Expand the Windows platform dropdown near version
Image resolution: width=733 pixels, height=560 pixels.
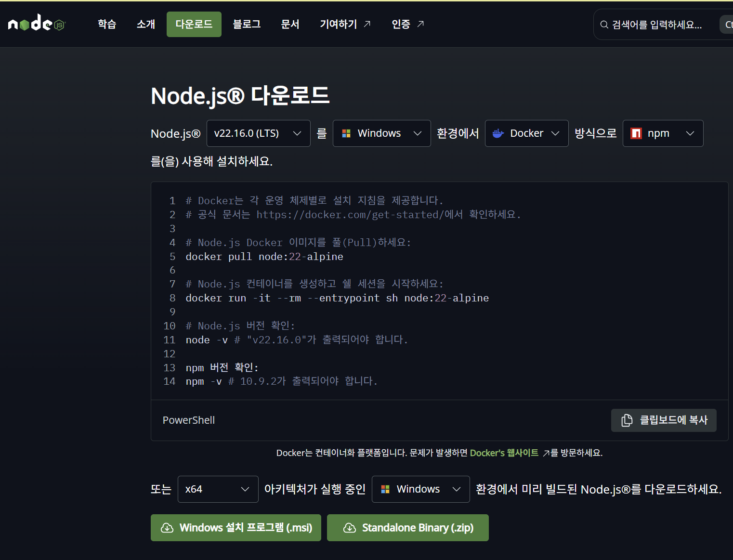click(382, 133)
